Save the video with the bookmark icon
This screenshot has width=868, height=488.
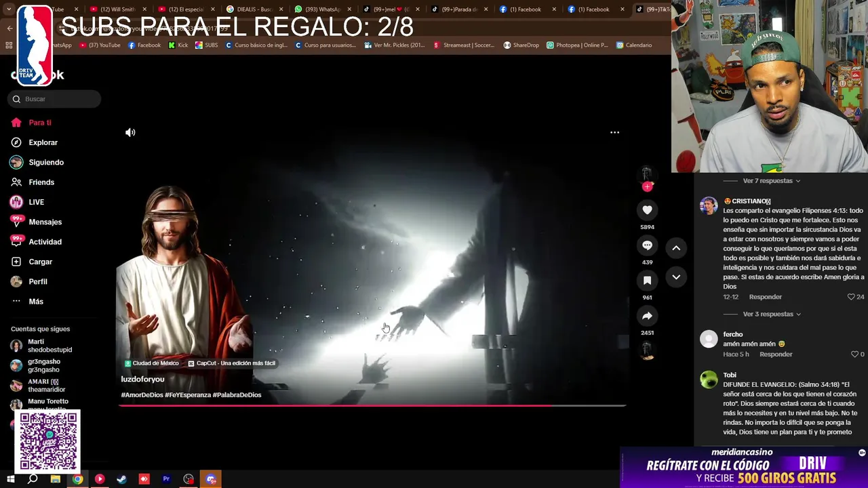[647, 281]
